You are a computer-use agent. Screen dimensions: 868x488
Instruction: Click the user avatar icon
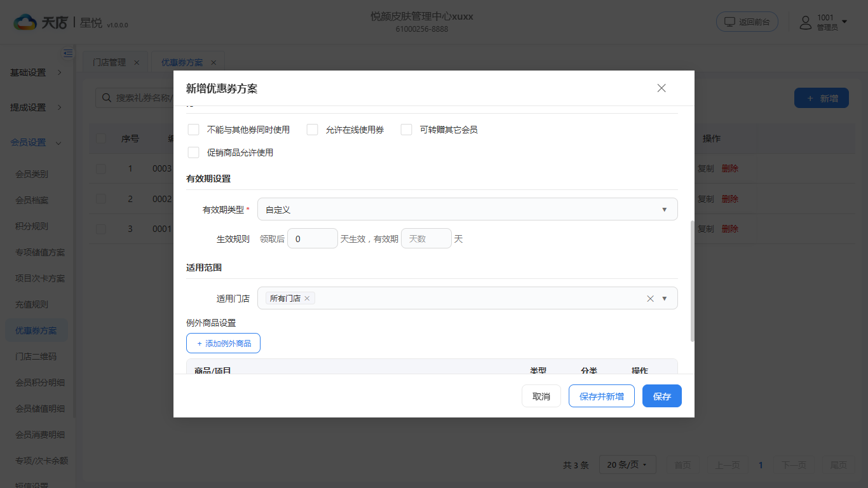pyautogui.click(x=806, y=23)
